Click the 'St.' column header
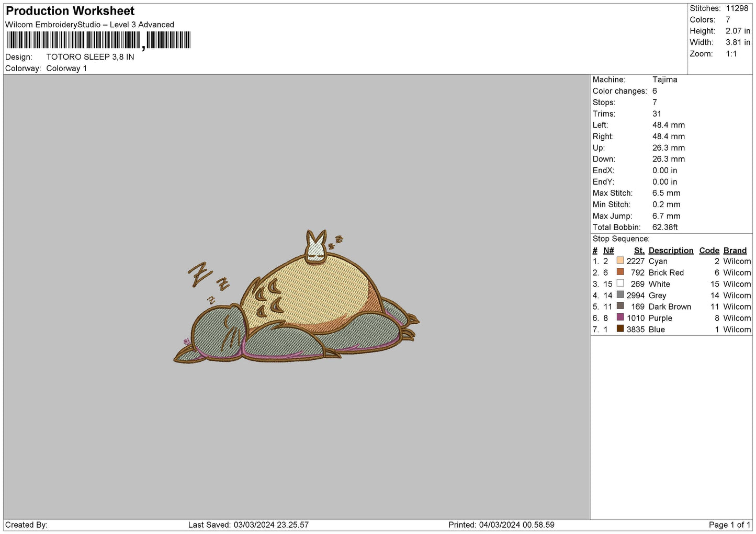This screenshot has height=534, width=756. [x=639, y=251]
